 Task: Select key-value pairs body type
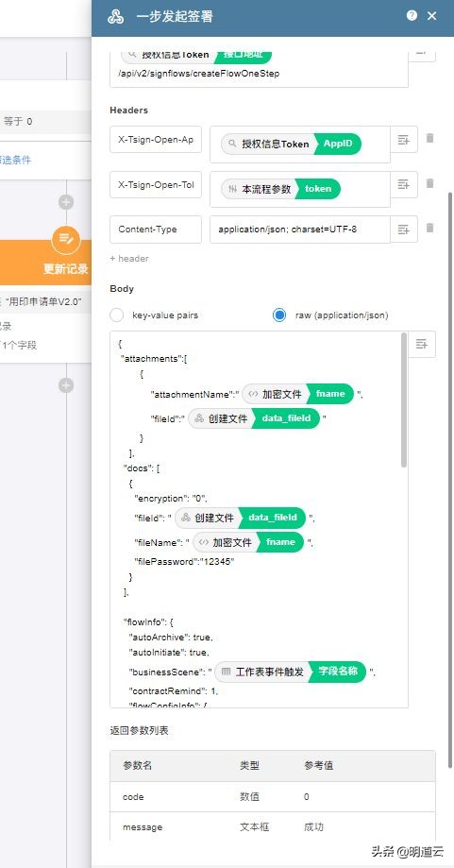coord(117,315)
